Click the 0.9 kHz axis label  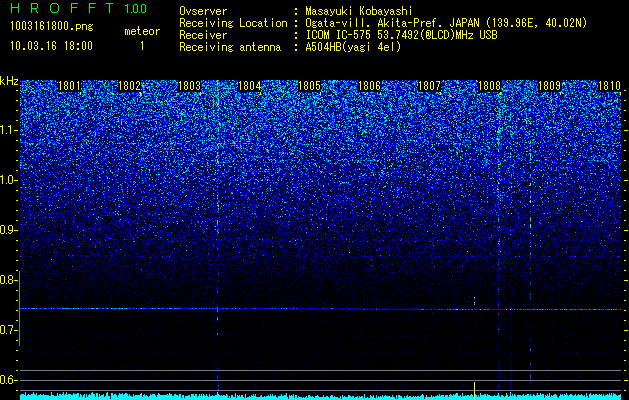pyautogui.click(x=9, y=230)
